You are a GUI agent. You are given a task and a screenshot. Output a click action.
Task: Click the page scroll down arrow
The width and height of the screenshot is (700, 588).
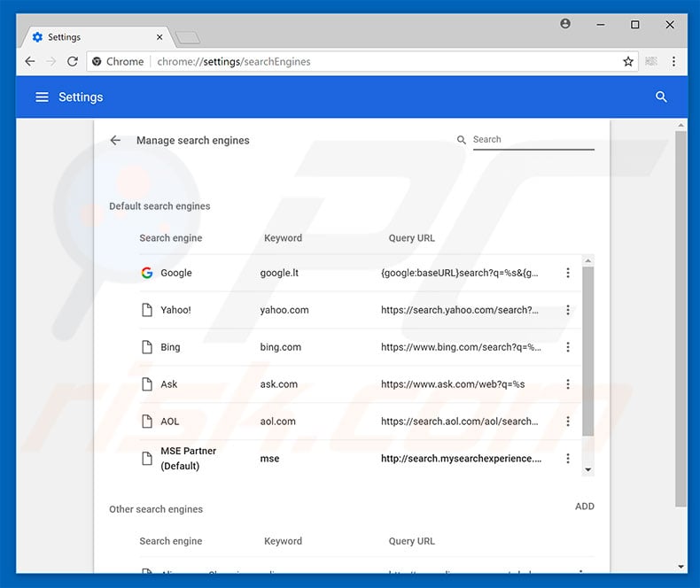point(681,567)
